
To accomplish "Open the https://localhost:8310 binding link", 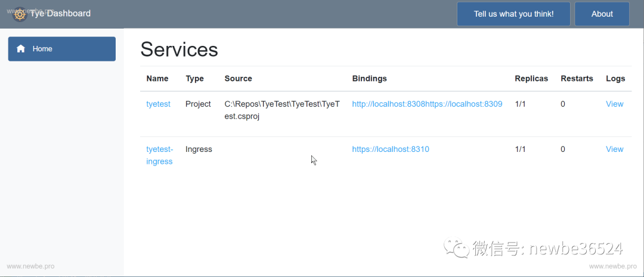I will [391, 149].
